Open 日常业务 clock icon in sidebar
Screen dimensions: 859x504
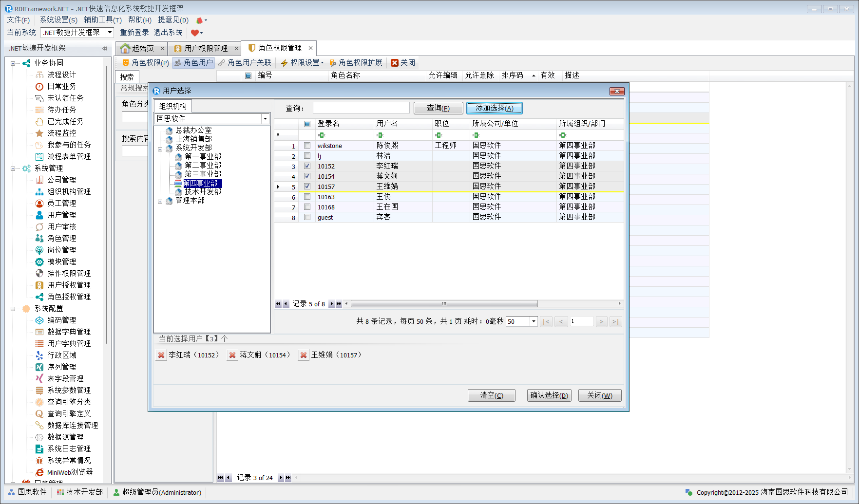pos(39,86)
